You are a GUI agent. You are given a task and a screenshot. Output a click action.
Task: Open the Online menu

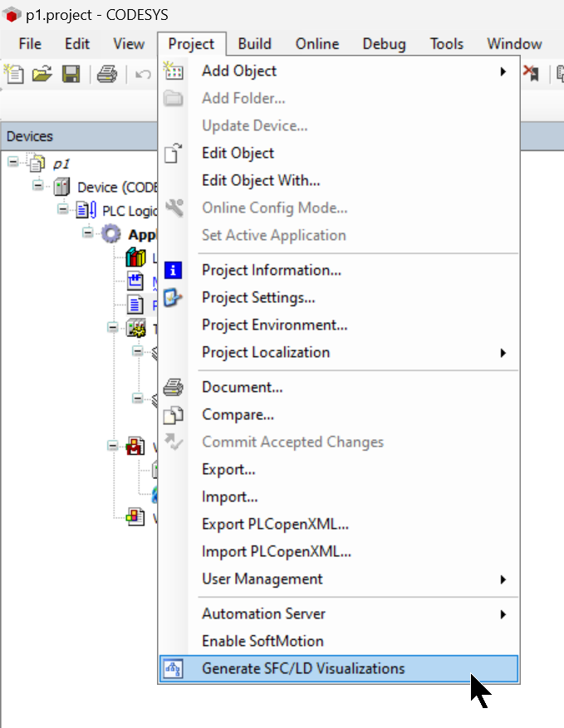tap(317, 44)
